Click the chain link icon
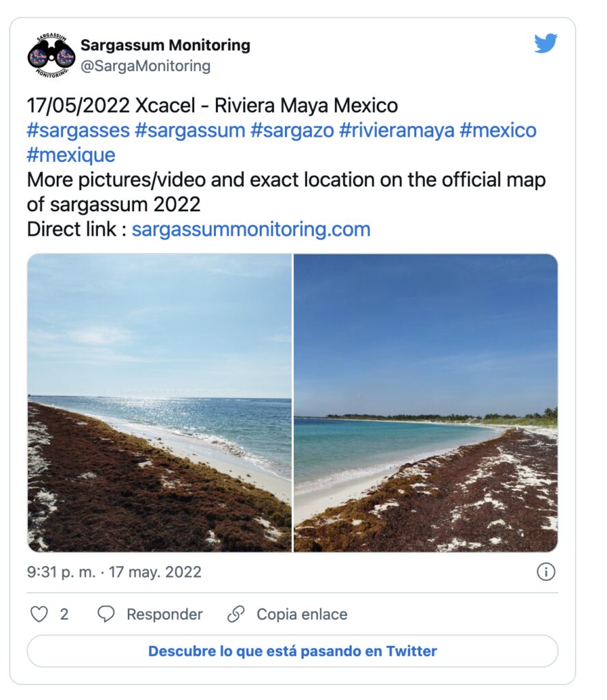607x700 pixels. pos(236,615)
